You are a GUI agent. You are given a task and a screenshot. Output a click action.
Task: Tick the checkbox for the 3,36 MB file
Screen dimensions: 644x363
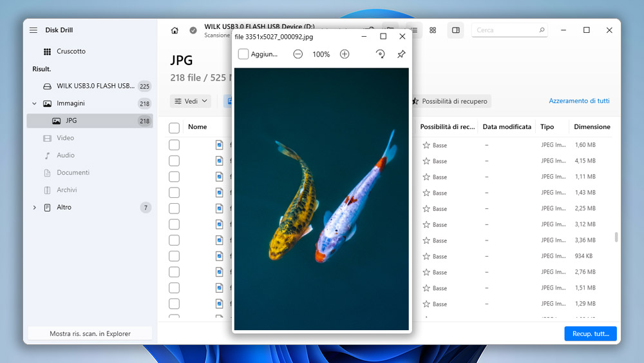tap(174, 240)
